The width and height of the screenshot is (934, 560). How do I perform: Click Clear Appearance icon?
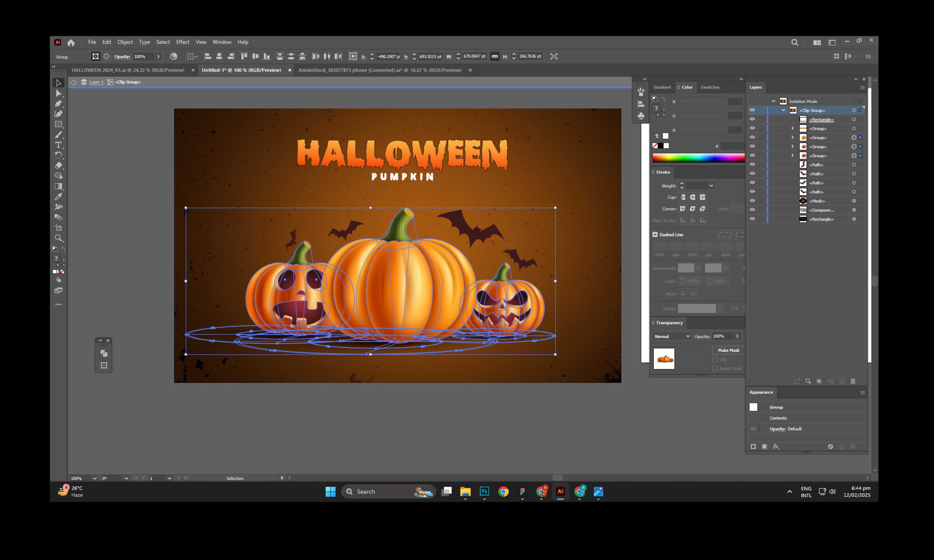(831, 446)
